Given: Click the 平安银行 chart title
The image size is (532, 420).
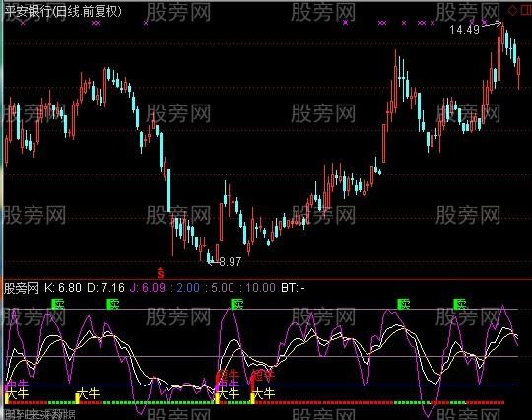Looking at the screenshot, I should click(29, 11).
